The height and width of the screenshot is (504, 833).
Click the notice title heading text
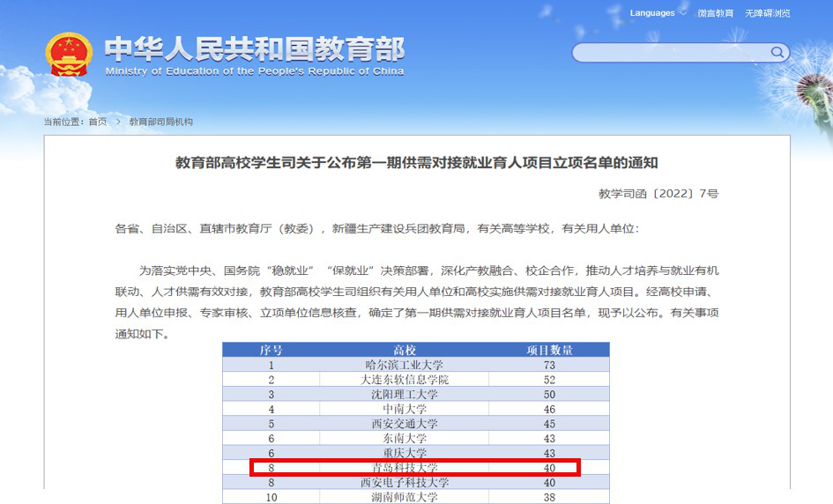(x=416, y=163)
